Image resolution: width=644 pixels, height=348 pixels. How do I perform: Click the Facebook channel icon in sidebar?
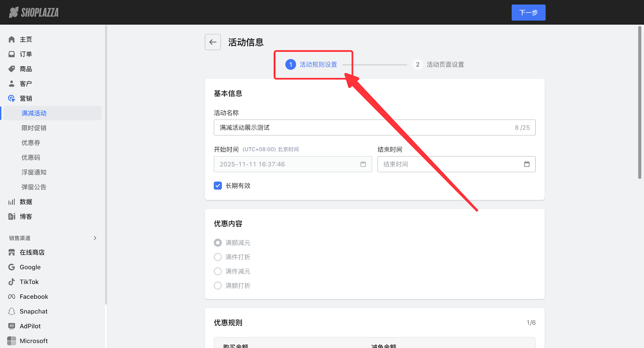[x=12, y=297]
